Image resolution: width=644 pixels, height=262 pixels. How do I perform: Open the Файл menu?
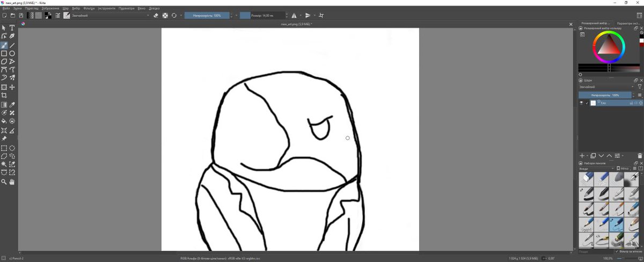pos(5,9)
